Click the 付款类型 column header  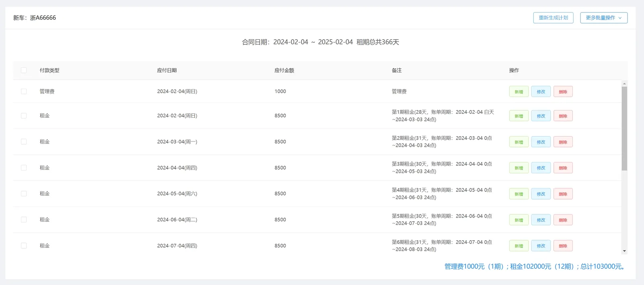coord(50,70)
